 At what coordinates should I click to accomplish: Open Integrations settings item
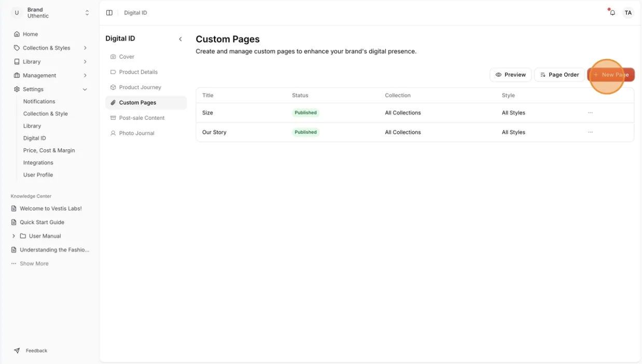[38, 163]
